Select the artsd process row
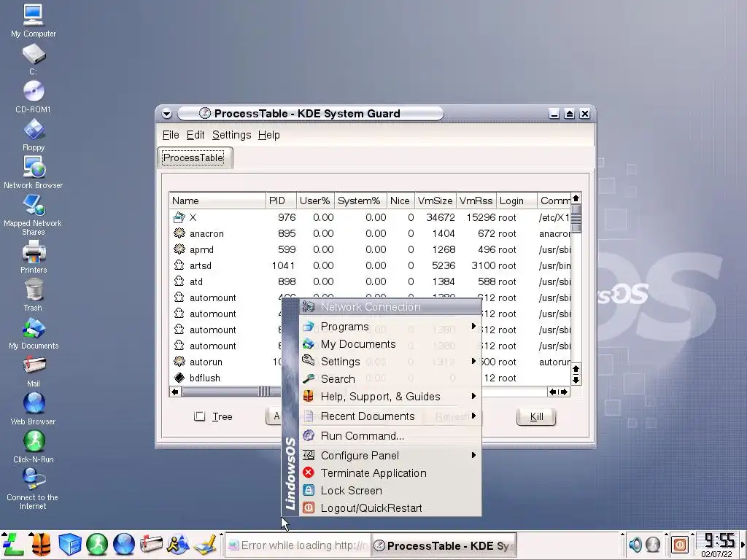 370,265
